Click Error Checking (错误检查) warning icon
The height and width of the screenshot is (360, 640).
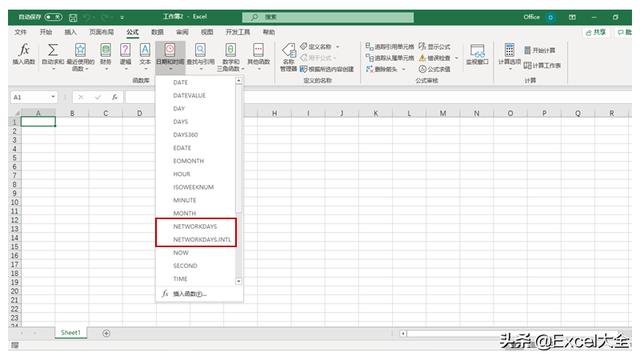click(422, 58)
